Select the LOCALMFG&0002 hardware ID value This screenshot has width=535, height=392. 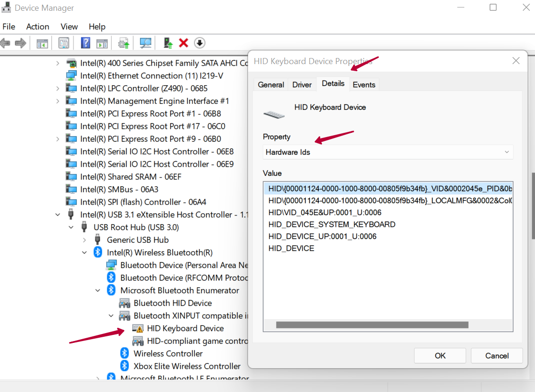[x=388, y=200]
